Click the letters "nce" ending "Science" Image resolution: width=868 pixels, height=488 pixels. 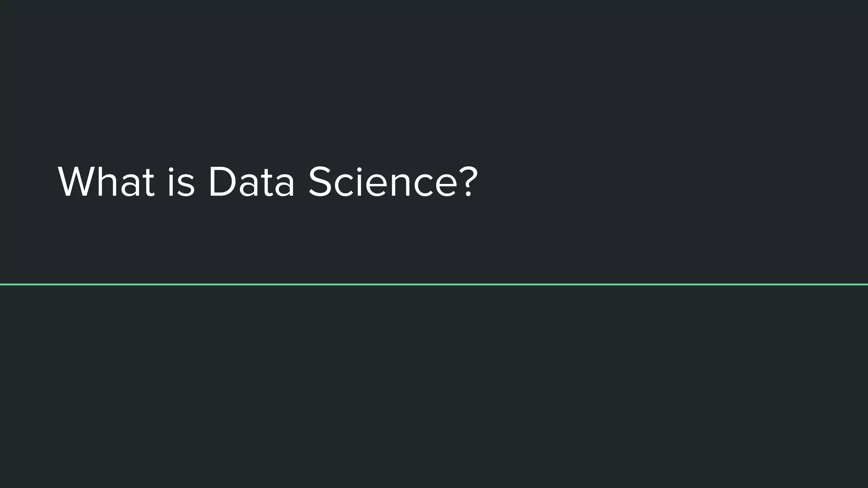[x=424, y=186]
